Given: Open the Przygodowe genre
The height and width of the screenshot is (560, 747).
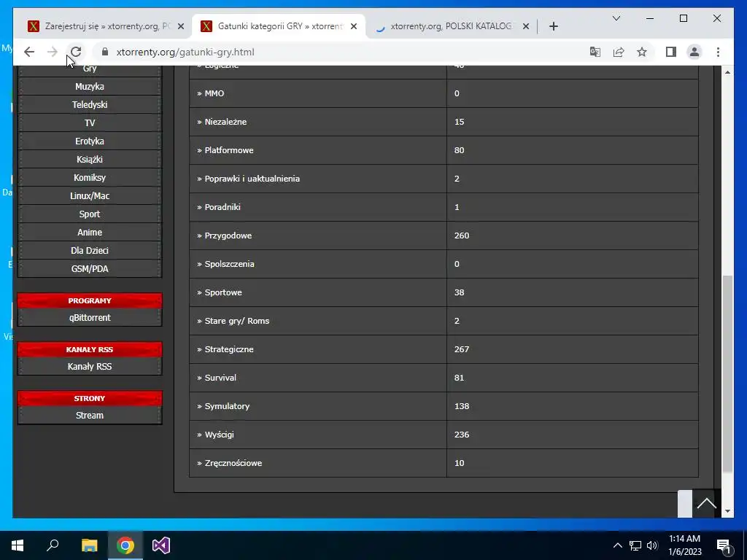Looking at the screenshot, I should click(228, 236).
